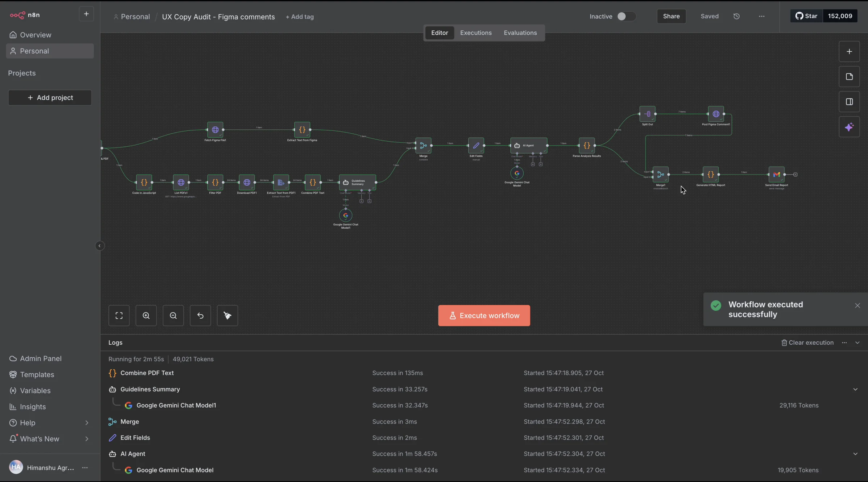Click the GitHub Star button
Screen dimensions: 868x482
(807, 16)
